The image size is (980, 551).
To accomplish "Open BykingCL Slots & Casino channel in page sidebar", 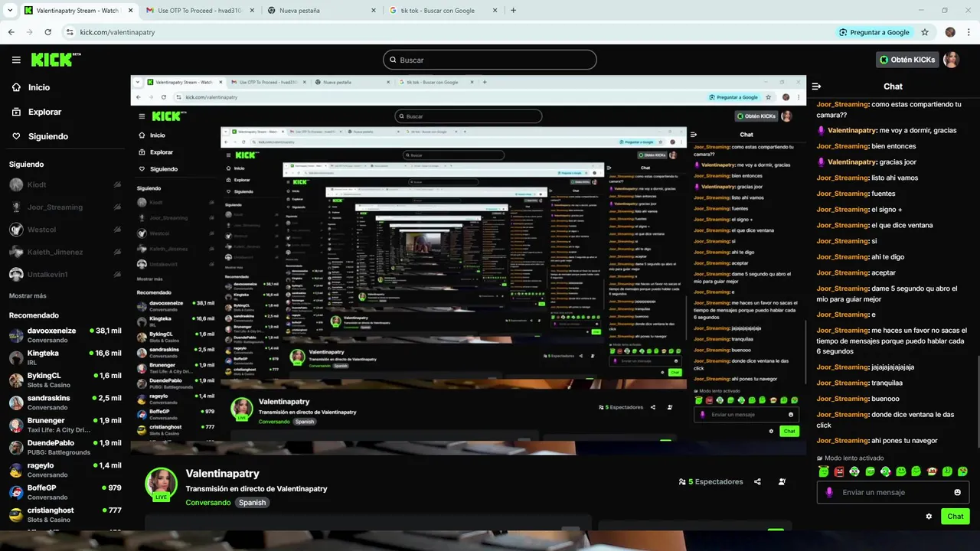I will click(x=65, y=380).
